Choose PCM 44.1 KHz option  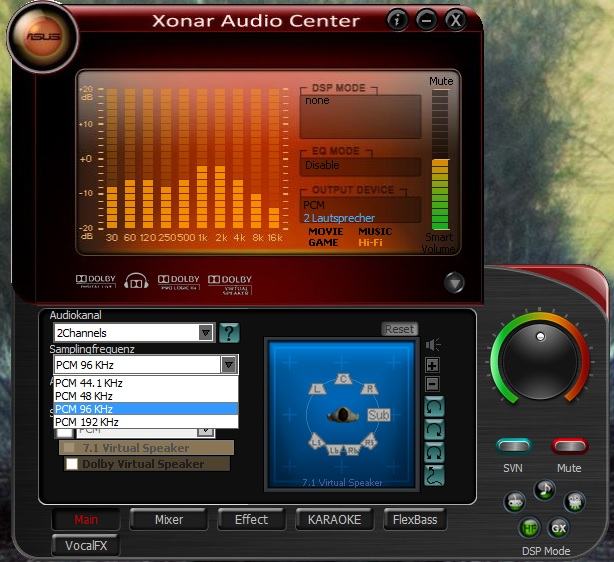point(146,383)
